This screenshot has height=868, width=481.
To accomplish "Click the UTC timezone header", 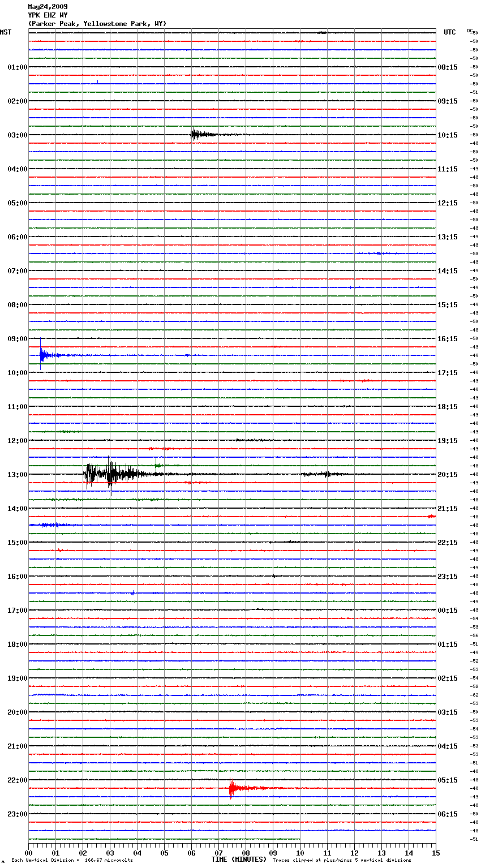I will 450,32.
